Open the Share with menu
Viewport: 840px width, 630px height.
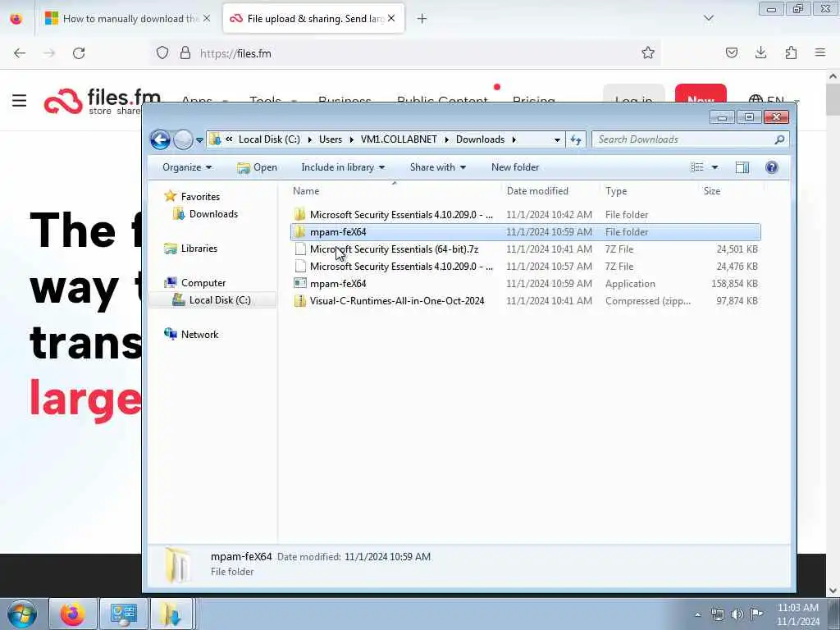click(x=438, y=167)
